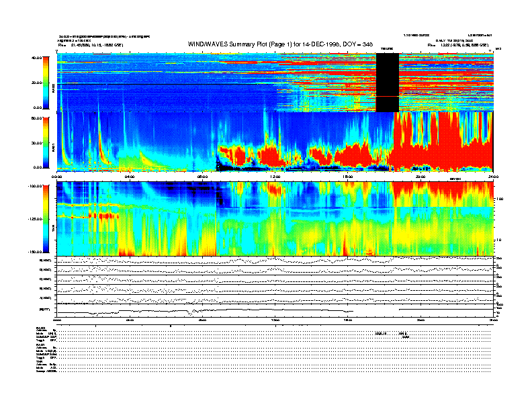Click the vertical RAD1 axis label
The height and width of the screenshot is (411, 532).
pyautogui.click(x=53, y=148)
